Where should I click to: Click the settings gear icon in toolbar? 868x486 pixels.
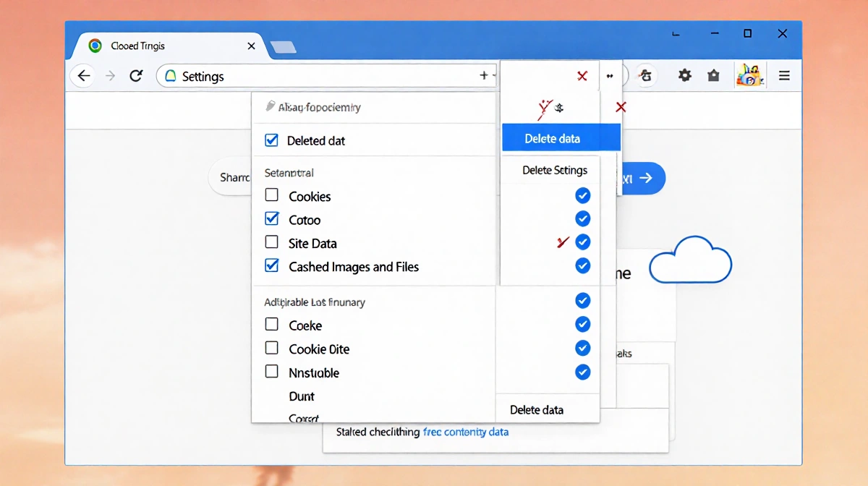point(684,75)
